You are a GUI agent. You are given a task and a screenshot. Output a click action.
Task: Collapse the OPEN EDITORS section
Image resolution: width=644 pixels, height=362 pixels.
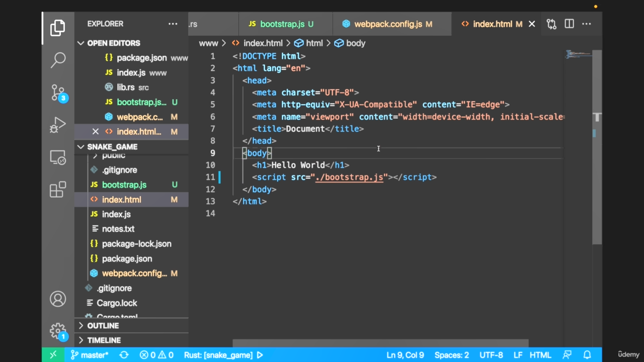point(114,43)
